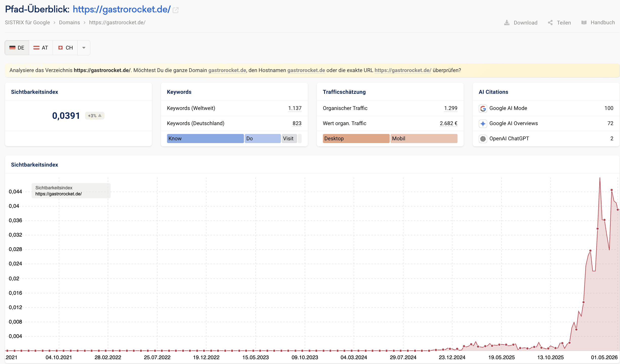
Task: Click the Google AI Mode label
Action: click(508, 108)
